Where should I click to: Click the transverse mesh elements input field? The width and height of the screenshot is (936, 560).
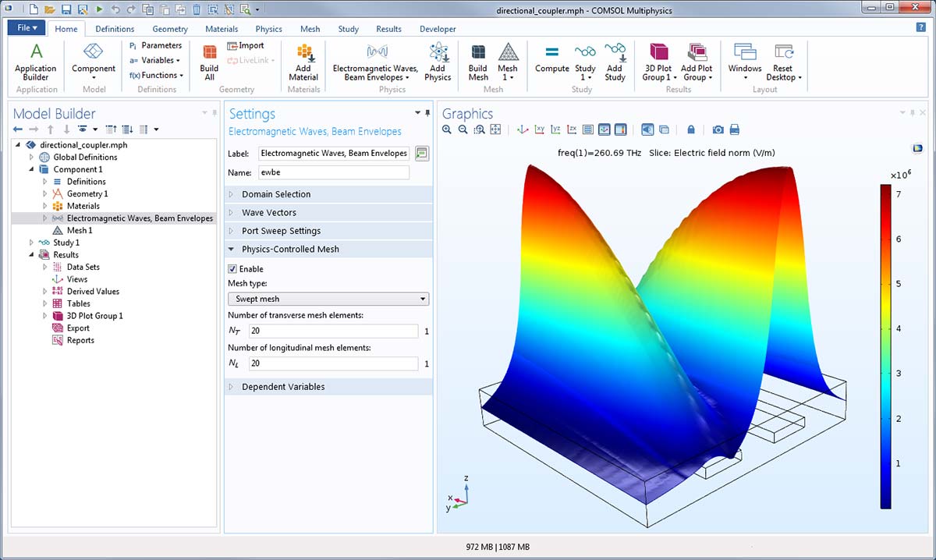(333, 331)
